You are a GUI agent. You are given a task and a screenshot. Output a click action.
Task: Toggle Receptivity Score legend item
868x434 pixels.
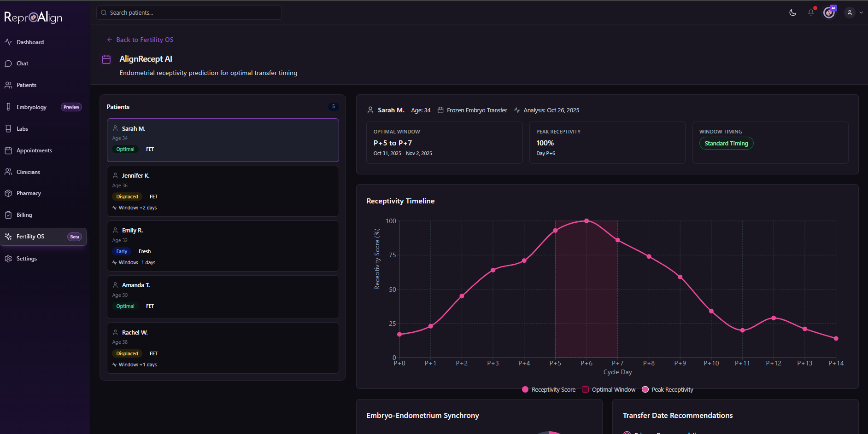pyautogui.click(x=549, y=390)
